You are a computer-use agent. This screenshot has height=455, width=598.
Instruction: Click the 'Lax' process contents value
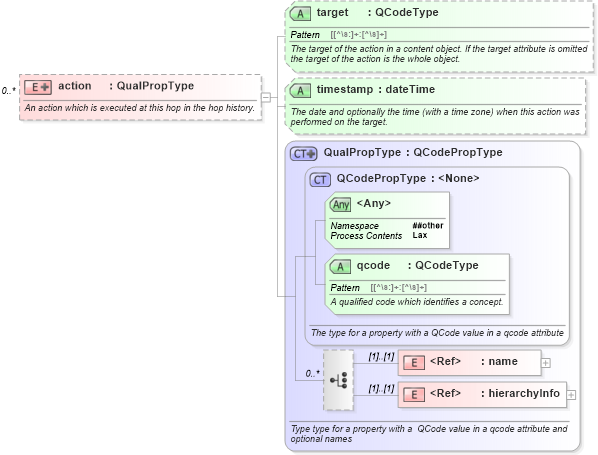click(x=420, y=235)
